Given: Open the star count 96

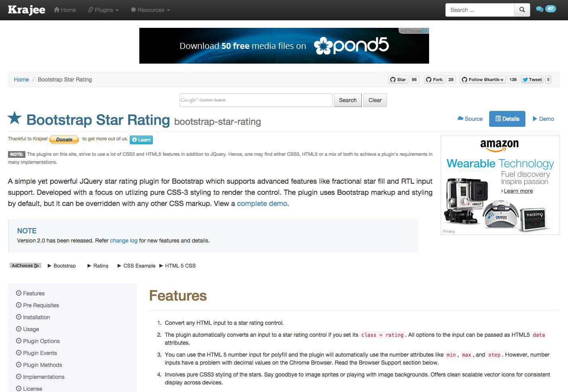Looking at the screenshot, I should (414, 80).
